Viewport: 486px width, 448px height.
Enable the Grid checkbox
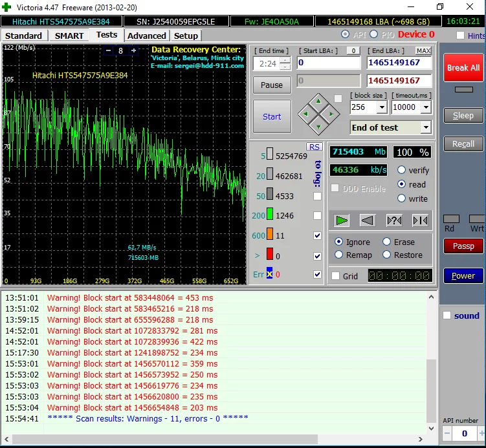(335, 276)
